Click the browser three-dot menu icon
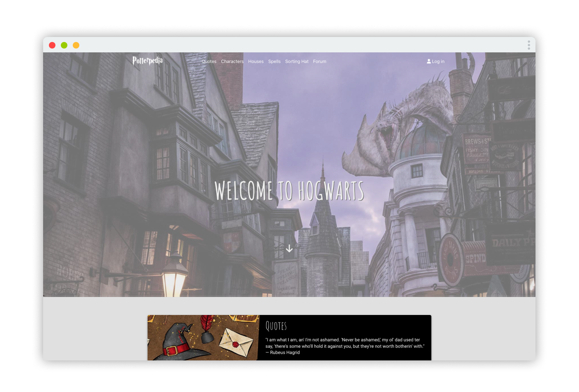 [x=529, y=45]
